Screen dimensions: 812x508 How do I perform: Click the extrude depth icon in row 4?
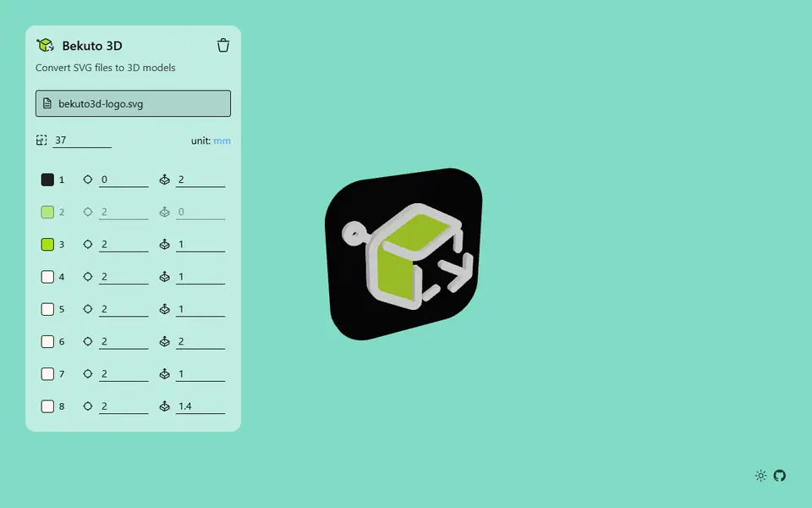click(165, 277)
